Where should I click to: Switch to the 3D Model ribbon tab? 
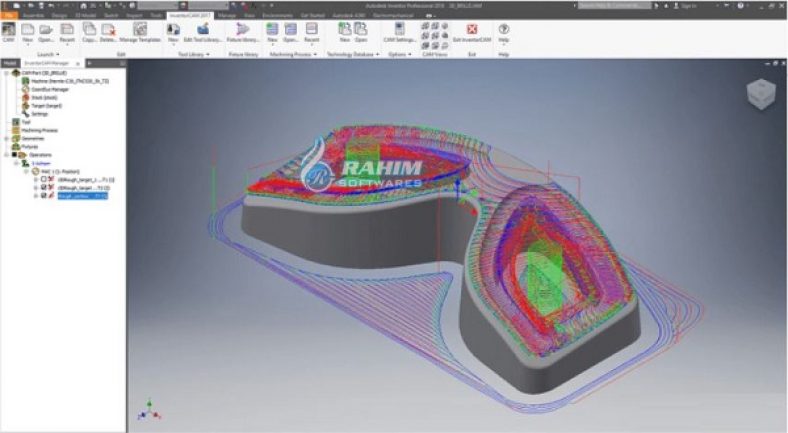[85, 16]
